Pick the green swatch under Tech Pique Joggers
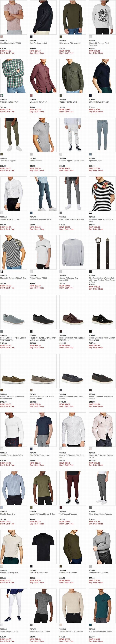The width and height of the screenshot is (116, 644). [1, 154]
